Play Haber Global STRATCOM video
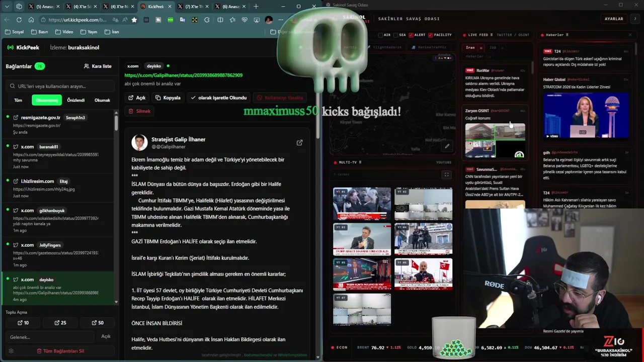Screen dimensions: 644x362 (586, 115)
